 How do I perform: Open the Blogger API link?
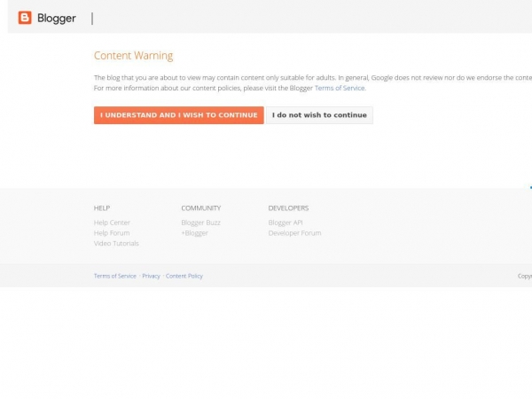(286, 223)
